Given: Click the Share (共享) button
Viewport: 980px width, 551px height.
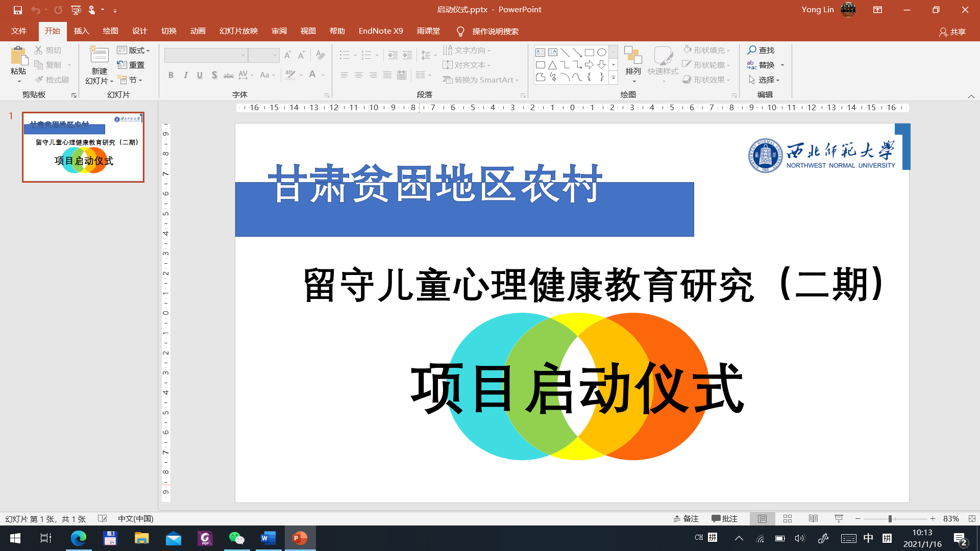Looking at the screenshot, I should point(952,32).
